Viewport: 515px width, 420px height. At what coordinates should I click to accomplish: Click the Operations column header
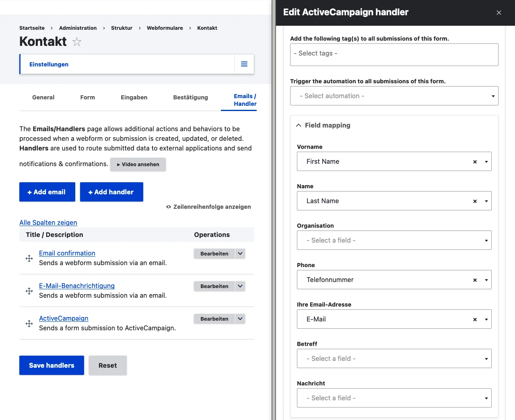point(212,235)
